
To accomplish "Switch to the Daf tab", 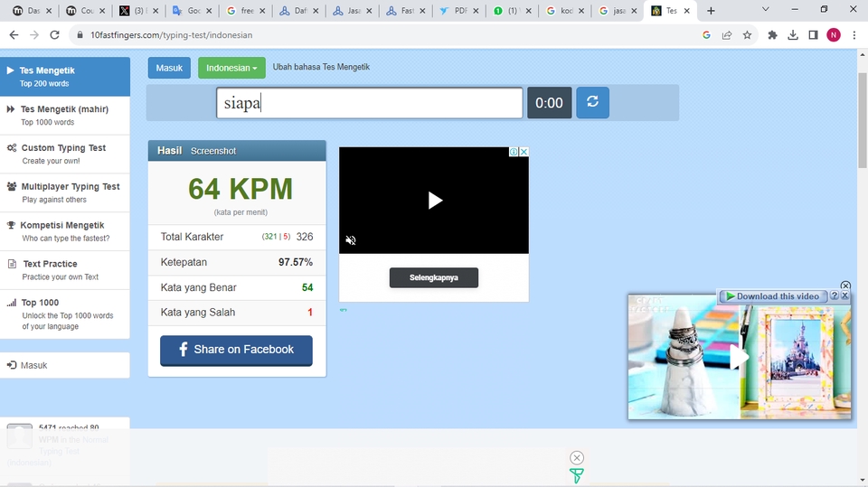I will click(x=298, y=11).
